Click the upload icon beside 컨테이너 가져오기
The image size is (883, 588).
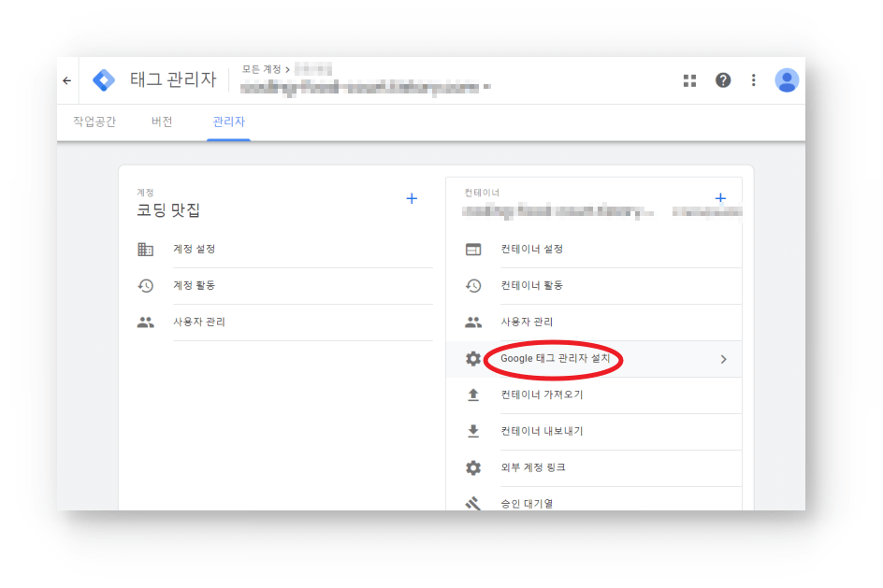(473, 395)
